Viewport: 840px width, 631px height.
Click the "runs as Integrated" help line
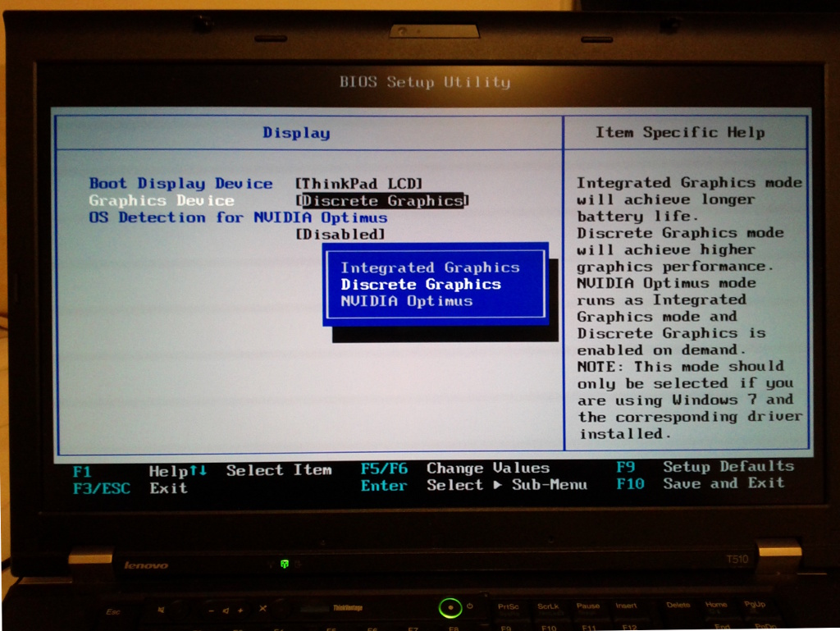[661, 300]
